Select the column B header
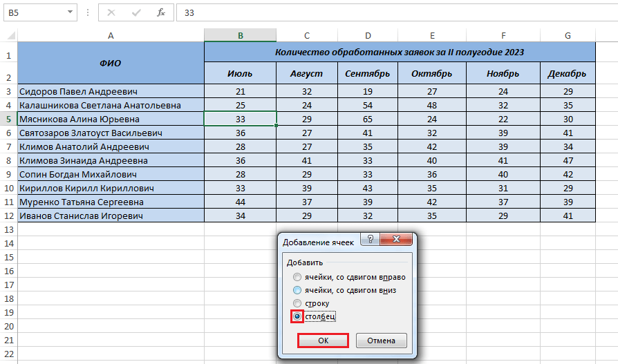The image size is (618, 364). pyautogui.click(x=240, y=35)
